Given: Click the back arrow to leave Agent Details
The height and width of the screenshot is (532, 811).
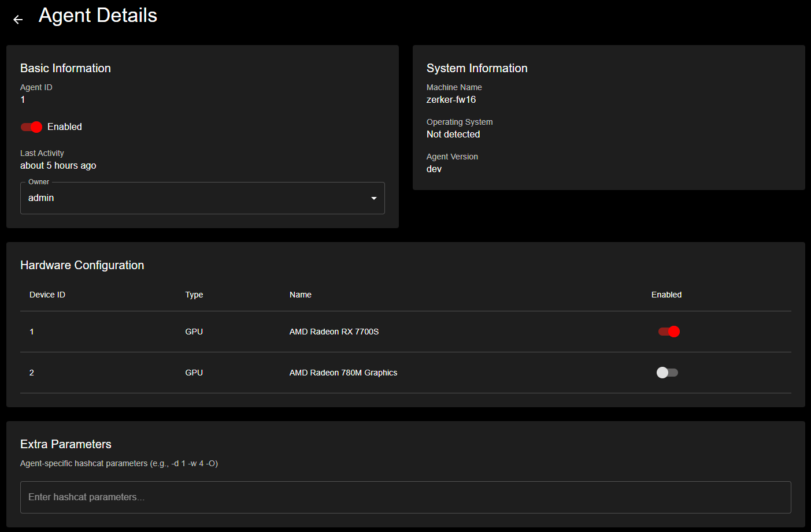Looking at the screenshot, I should 17,19.
